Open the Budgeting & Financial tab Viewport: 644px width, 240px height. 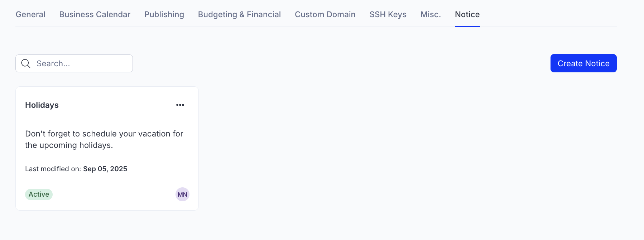[x=239, y=14]
